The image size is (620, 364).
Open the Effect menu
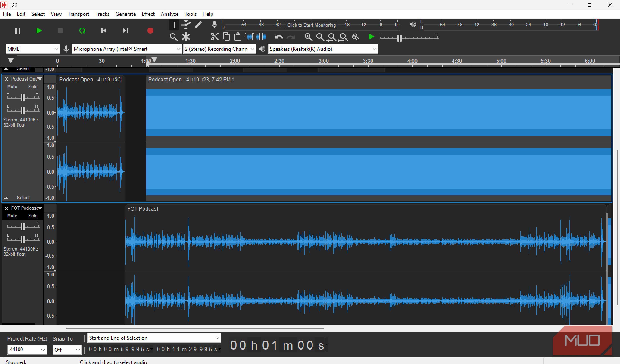click(148, 14)
